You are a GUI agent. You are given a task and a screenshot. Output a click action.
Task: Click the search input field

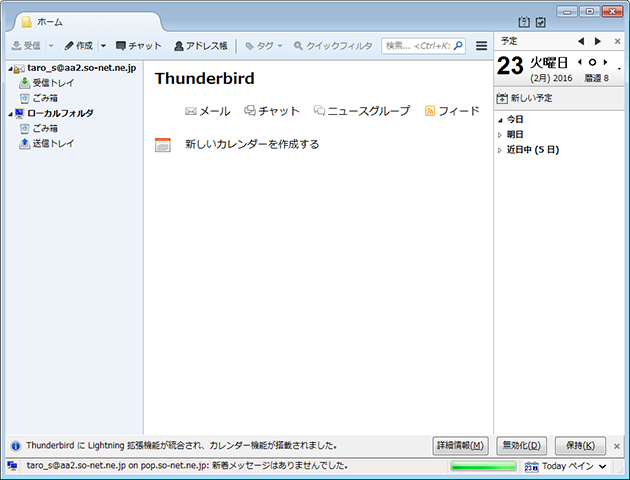pos(422,46)
